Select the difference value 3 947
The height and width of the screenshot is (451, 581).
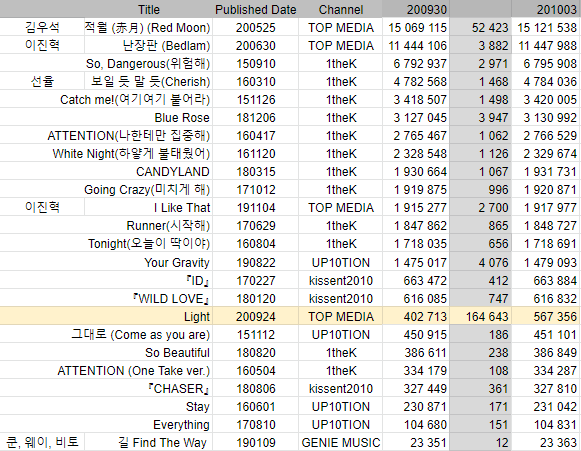(x=493, y=117)
